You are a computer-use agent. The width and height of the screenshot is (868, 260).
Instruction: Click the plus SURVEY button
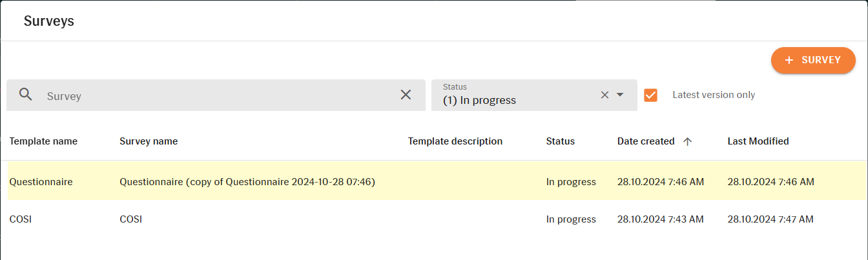point(813,60)
